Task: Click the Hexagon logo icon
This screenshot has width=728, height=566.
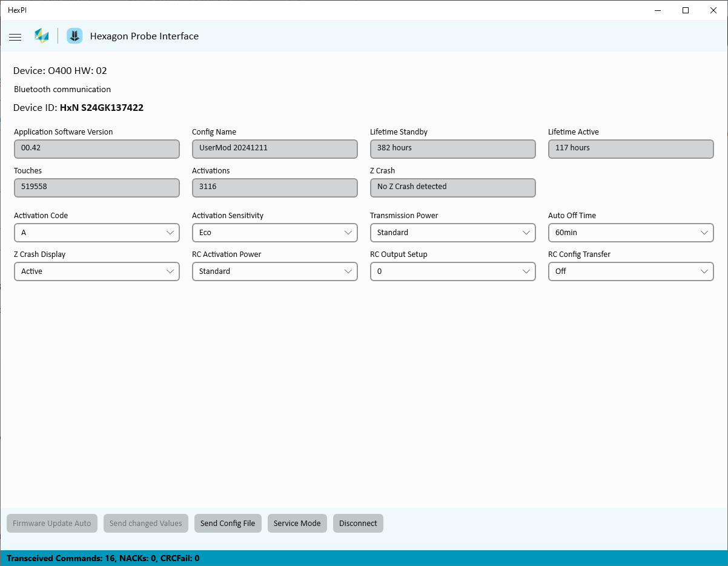Action: pos(41,36)
